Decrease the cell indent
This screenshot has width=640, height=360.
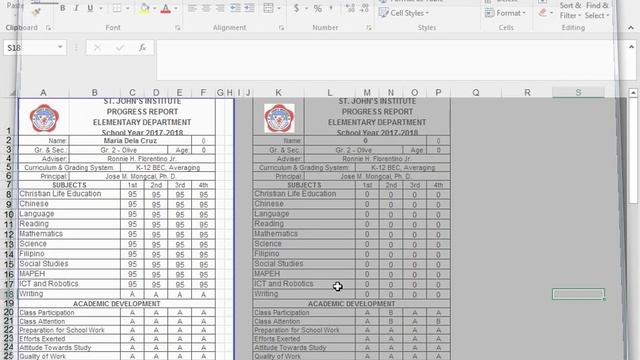[x=235, y=8]
